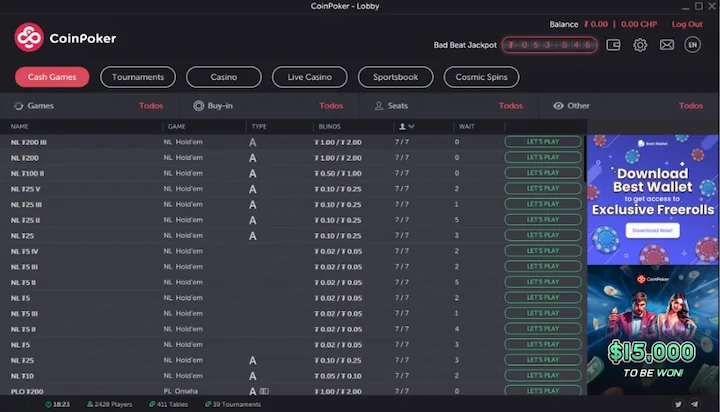Click the tournaments count icon in status bar
Screen dimensions: 720x412
point(208,405)
